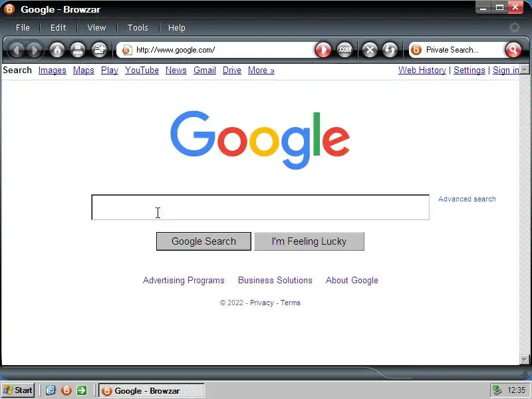
Task: Open the YouTube link
Action: [x=142, y=70]
